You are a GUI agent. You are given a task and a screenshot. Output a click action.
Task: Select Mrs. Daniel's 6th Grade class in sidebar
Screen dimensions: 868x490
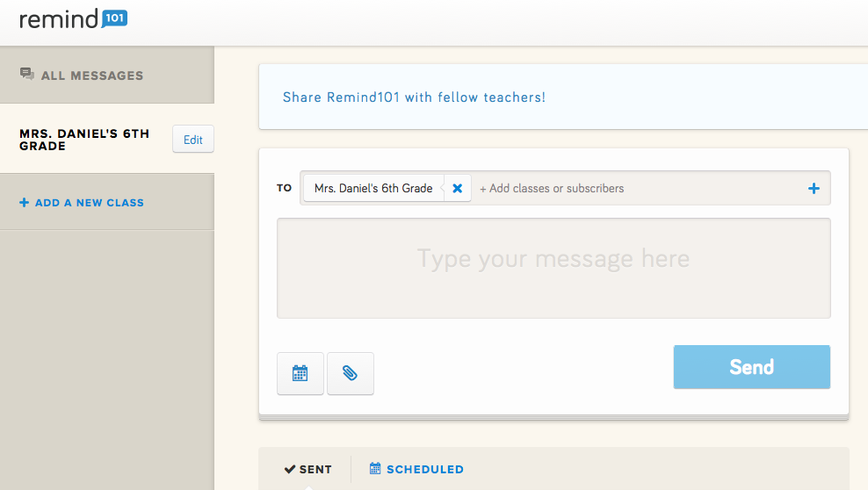coord(84,140)
